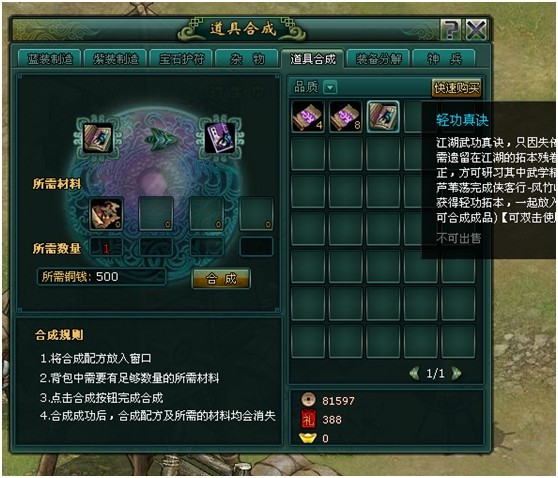Click the copper coin currency icon

pos(308,400)
